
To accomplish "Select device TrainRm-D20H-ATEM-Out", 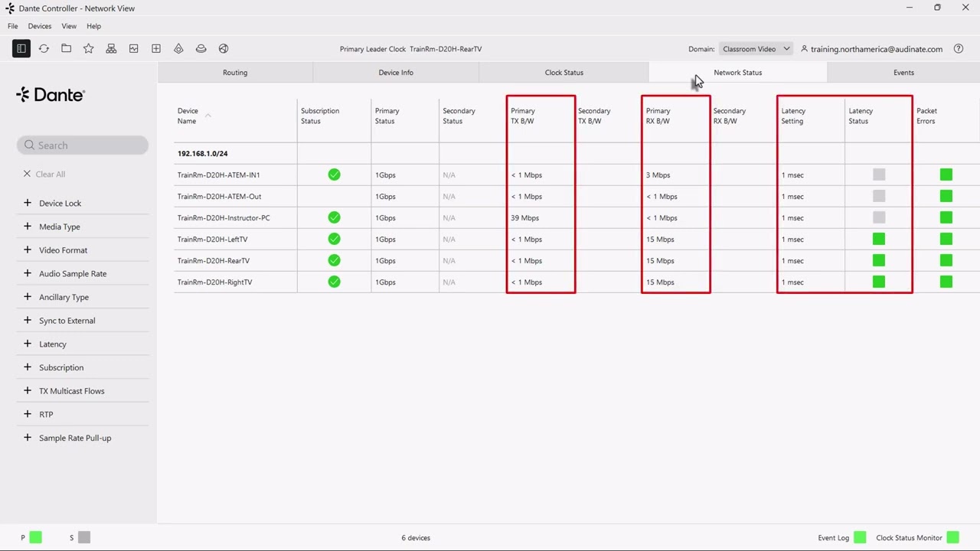I will click(219, 197).
